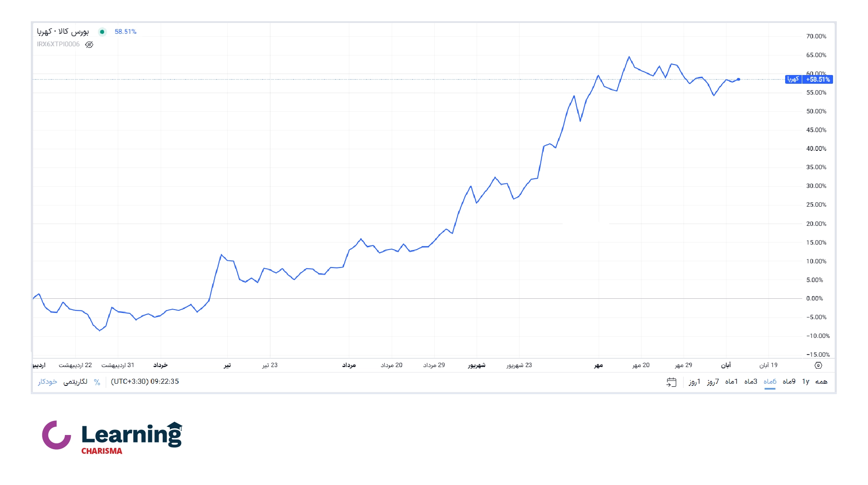868x485 pixels.
Task: Toggle the percent (%) scale mode
Action: coord(97,382)
